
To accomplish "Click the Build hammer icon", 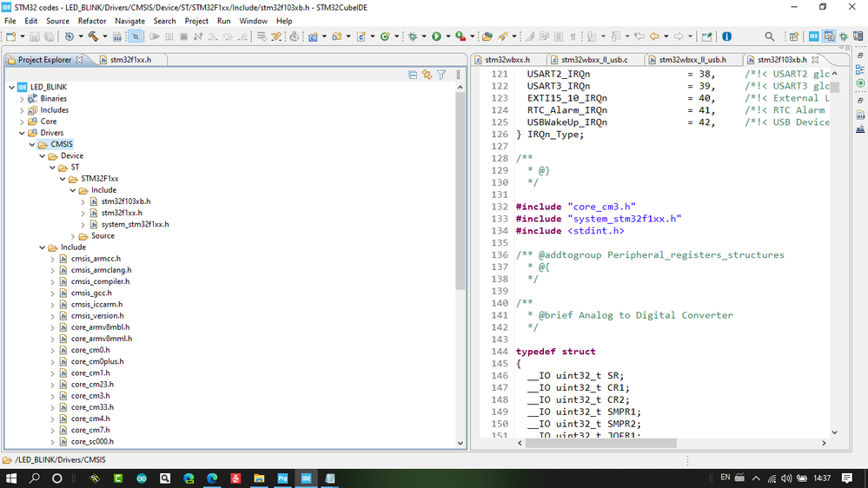I will [x=93, y=36].
